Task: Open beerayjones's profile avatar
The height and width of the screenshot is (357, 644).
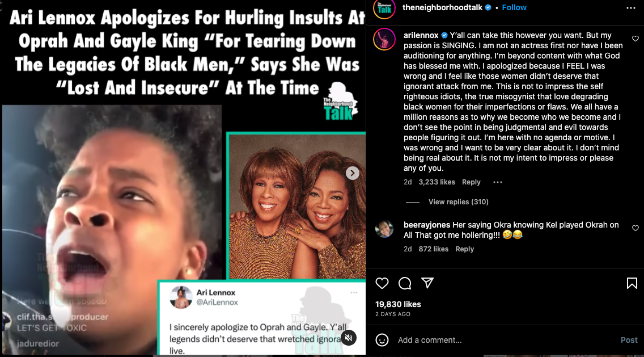Action: 384,229
